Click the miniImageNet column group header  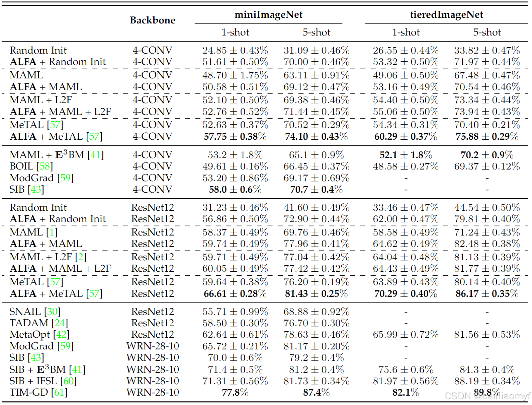pos(268,15)
